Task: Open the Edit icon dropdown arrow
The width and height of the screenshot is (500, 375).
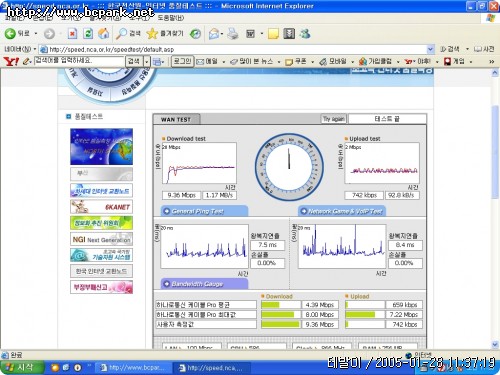Action: point(262,34)
